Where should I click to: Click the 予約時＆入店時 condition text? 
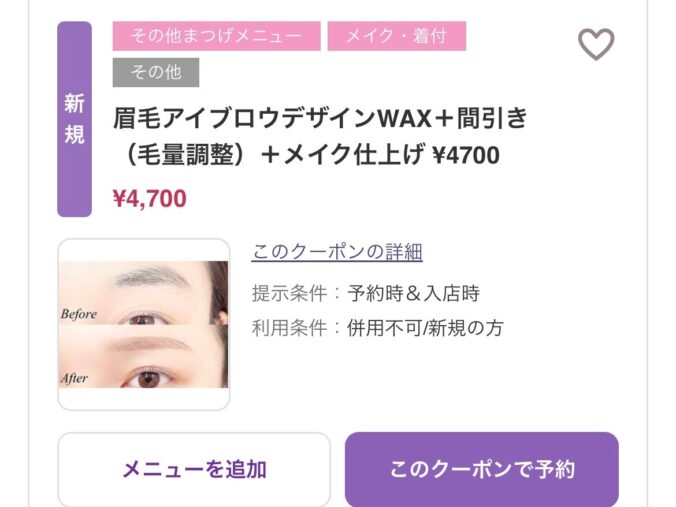(x=413, y=294)
